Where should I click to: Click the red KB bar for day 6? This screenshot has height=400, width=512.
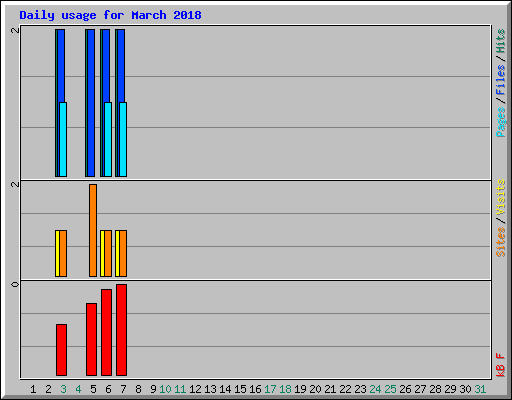pyautogui.click(x=106, y=332)
